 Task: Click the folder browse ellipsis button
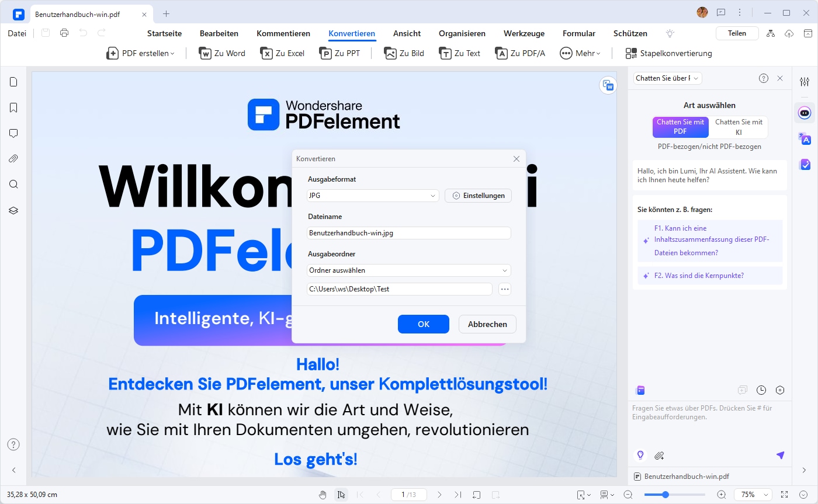point(505,289)
